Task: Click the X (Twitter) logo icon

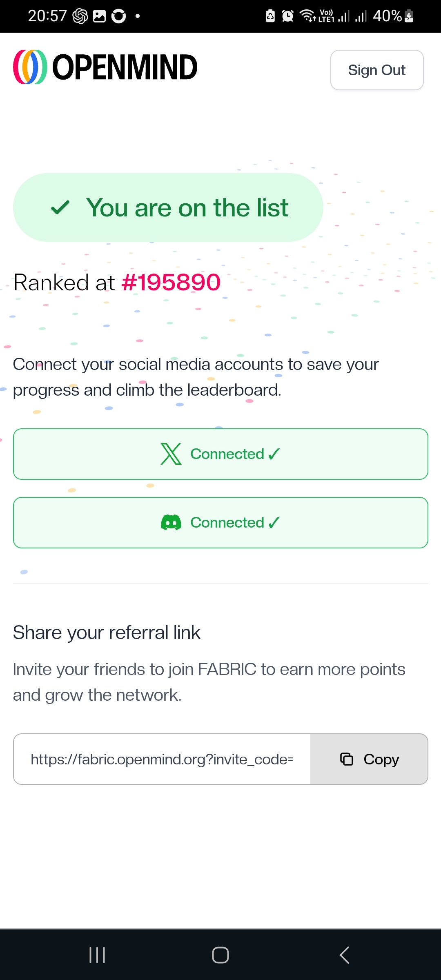Action: click(x=171, y=454)
